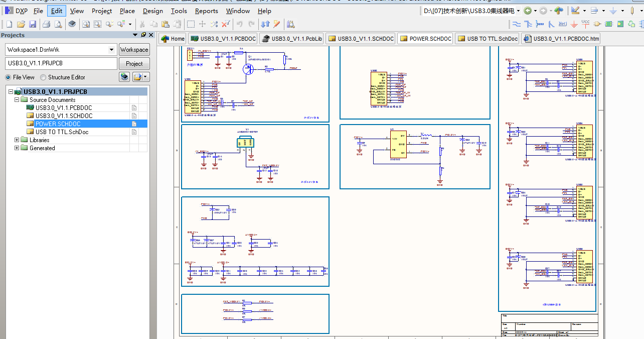Select the Place Bus tool
Image resolution: width=644 pixels, height=339 pixels.
(x=528, y=24)
